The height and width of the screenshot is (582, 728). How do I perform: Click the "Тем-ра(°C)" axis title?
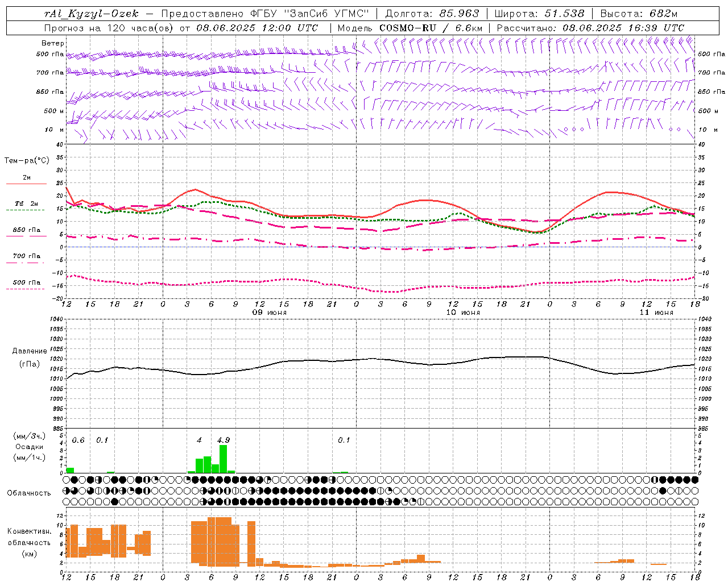coord(27,161)
